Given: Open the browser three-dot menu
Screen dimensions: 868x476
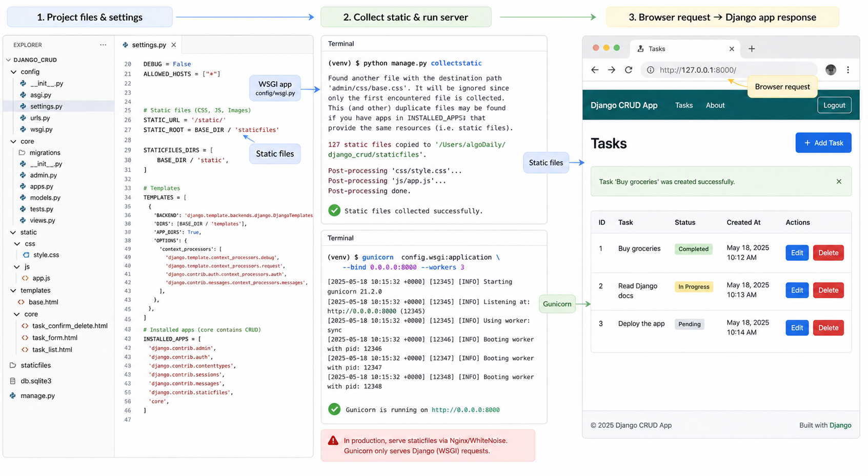Looking at the screenshot, I should click(x=848, y=70).
